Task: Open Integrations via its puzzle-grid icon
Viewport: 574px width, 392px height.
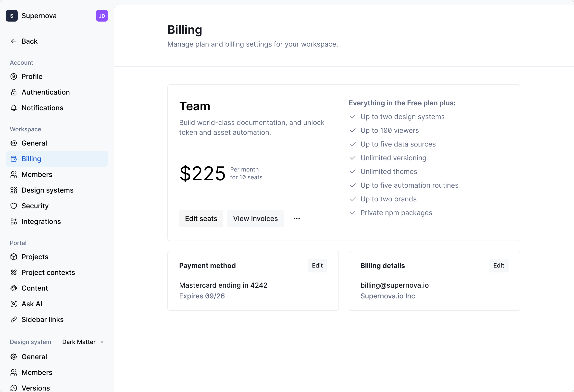Action: coord(14,221)
